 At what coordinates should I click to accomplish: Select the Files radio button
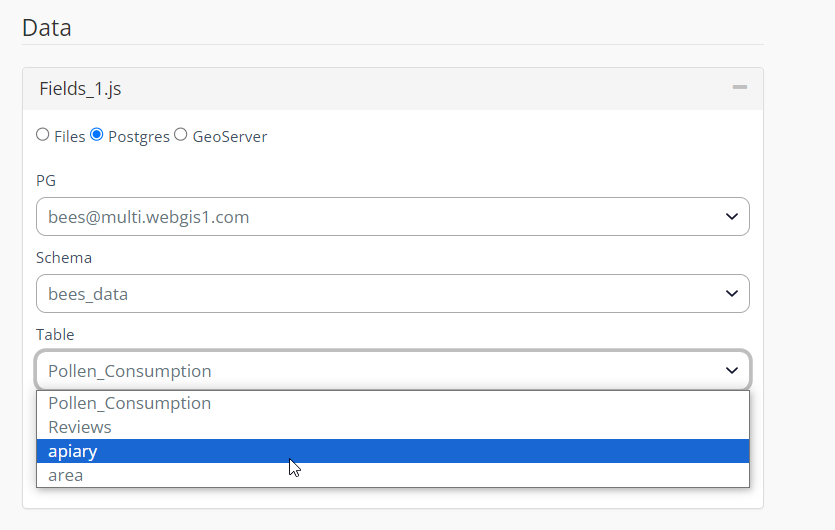(43, 135)
